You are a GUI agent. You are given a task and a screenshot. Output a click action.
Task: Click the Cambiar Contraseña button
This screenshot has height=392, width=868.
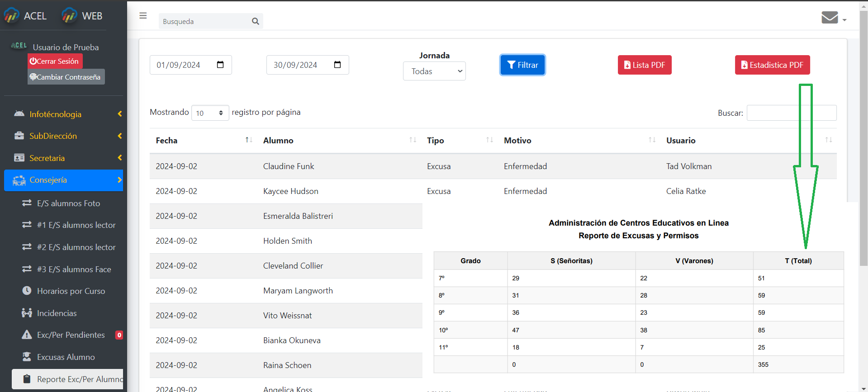tap(66, 77)
